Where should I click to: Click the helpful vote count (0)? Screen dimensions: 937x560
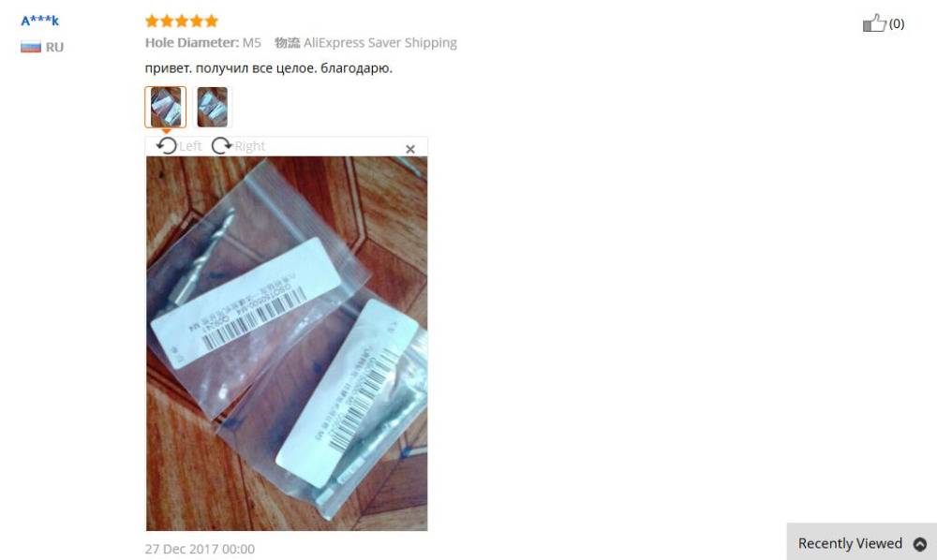(x=897, y=24)
